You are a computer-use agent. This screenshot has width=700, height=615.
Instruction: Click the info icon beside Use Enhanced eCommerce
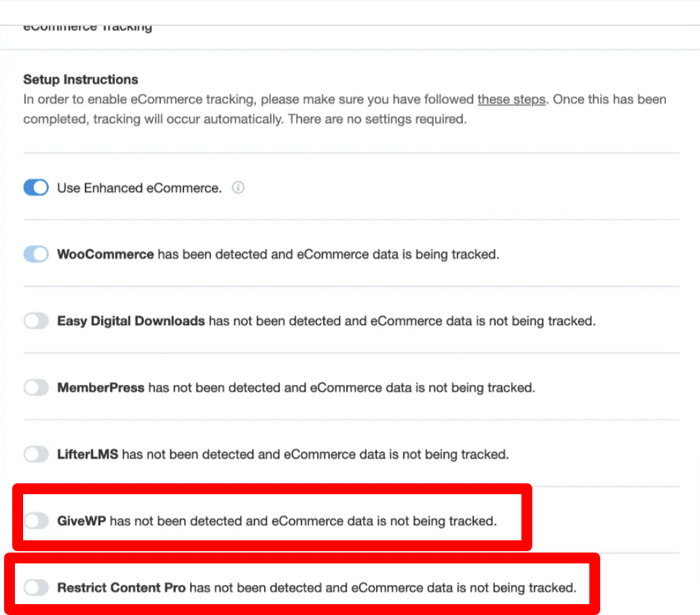[x=238, y=187]
